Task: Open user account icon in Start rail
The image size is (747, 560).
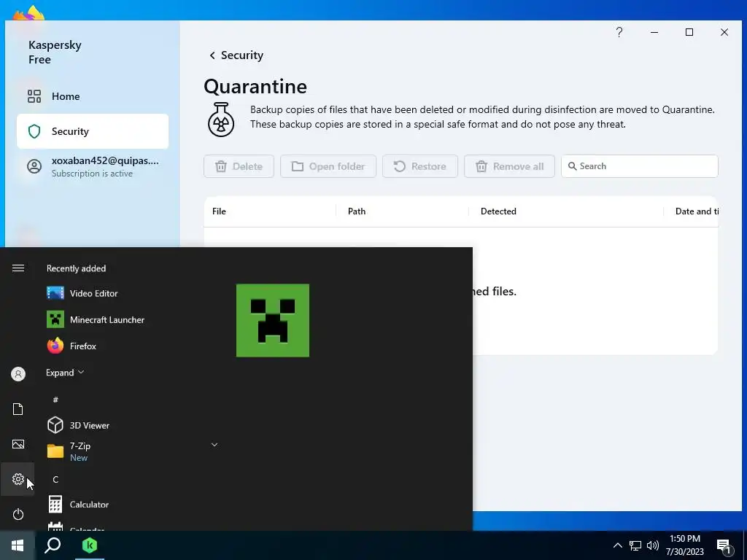Action: pyautogui.click(x=18, y=374)
